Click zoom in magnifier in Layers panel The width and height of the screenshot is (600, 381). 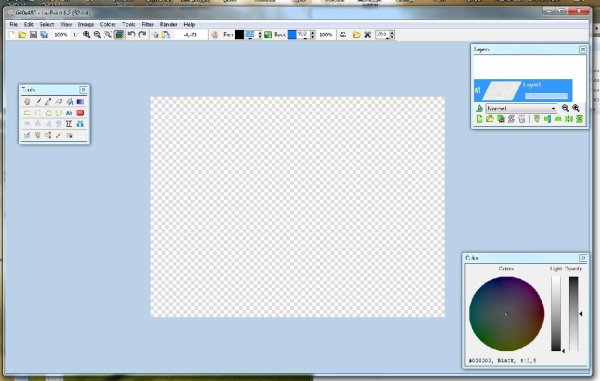(576, 108)
